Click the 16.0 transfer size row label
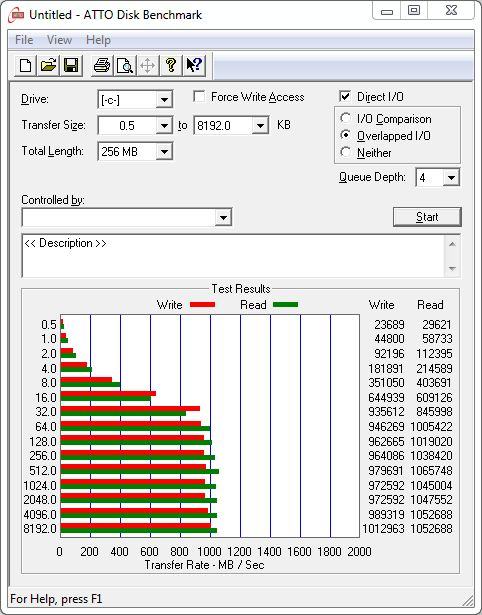The image size is (482, 615). [46, 398]
